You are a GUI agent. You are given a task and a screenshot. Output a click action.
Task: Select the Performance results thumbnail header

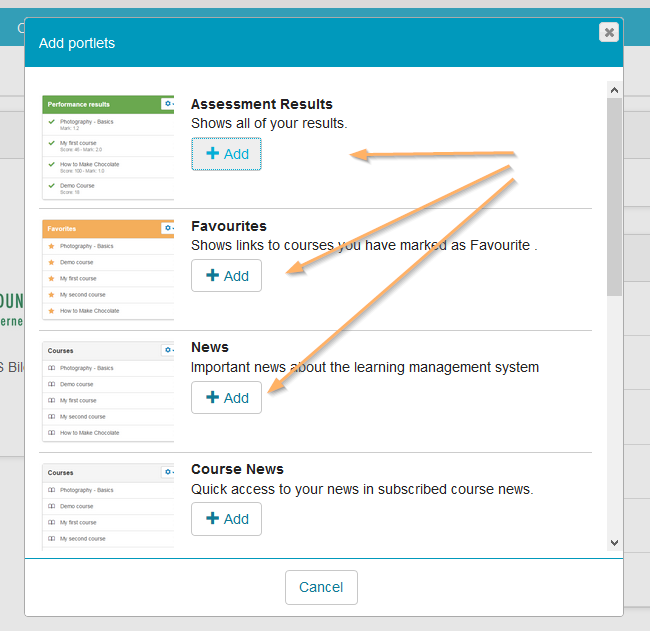pyautogui.click(x=100, y=104)
